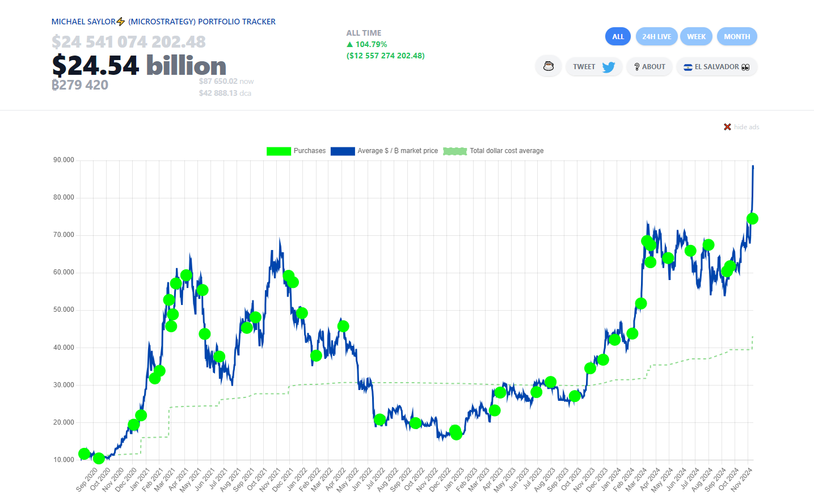814x504 pixels.
Task: Click the El Salvador flag icon
Action: point(688,67)
